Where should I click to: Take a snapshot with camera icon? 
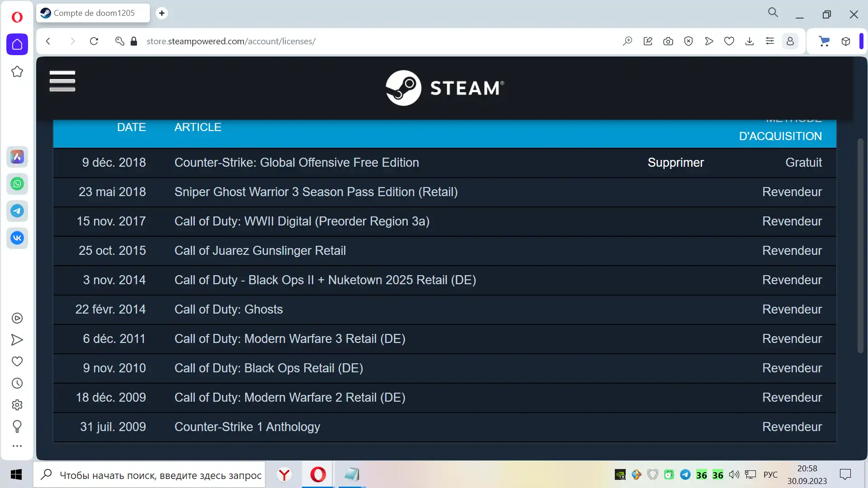point(668,41)
